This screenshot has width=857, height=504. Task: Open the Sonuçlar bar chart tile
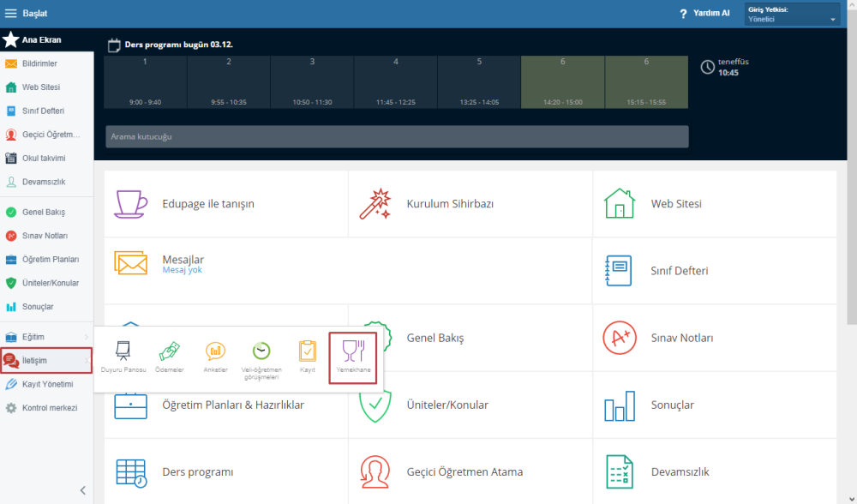715,405
